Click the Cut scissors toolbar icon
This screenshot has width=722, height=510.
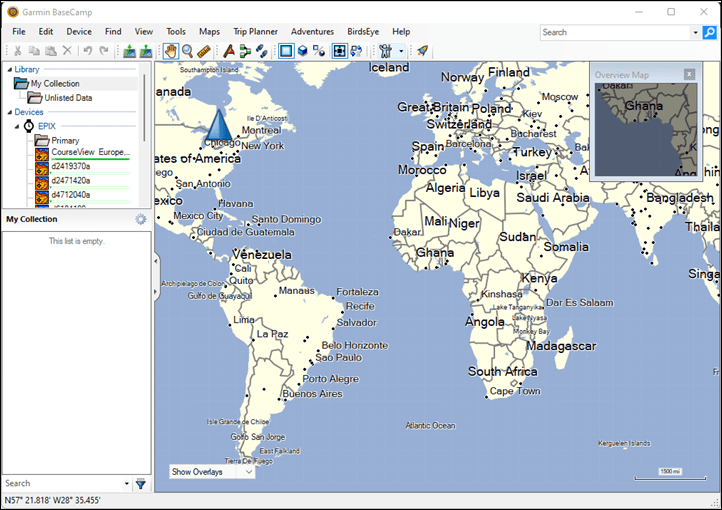point(18,51)
